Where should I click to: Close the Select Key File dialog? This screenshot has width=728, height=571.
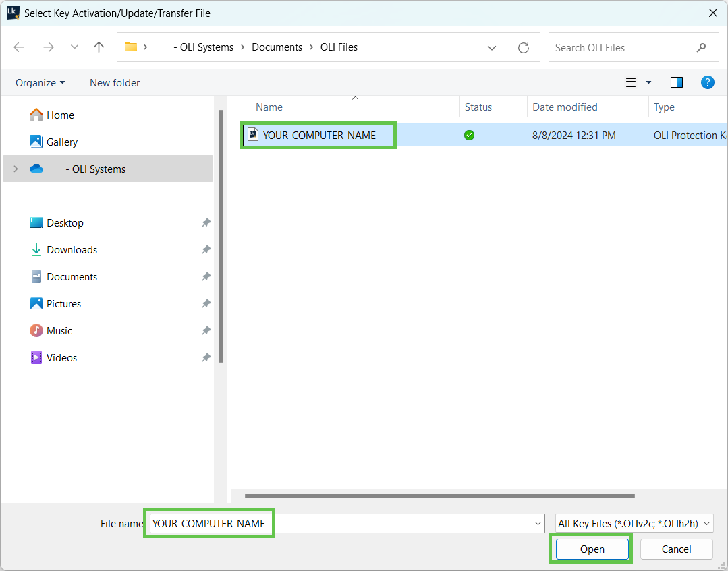click(x=713, y=13)
